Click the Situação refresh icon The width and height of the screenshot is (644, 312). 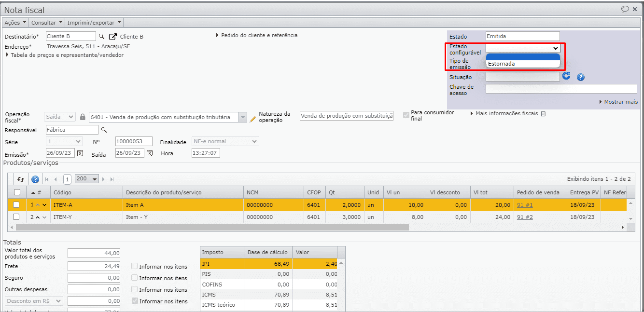tap(567, 76)
